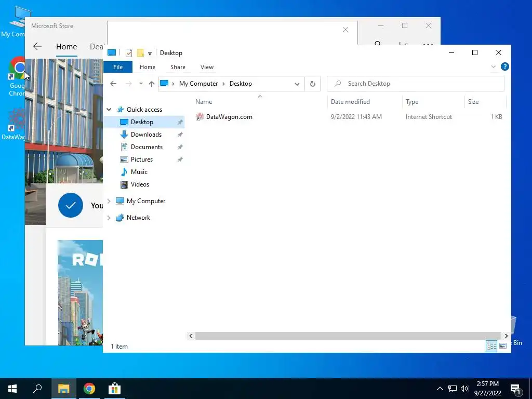Expand My Computer tree node
The height and width of the screenshot is (399, 532).
[109, 201]
